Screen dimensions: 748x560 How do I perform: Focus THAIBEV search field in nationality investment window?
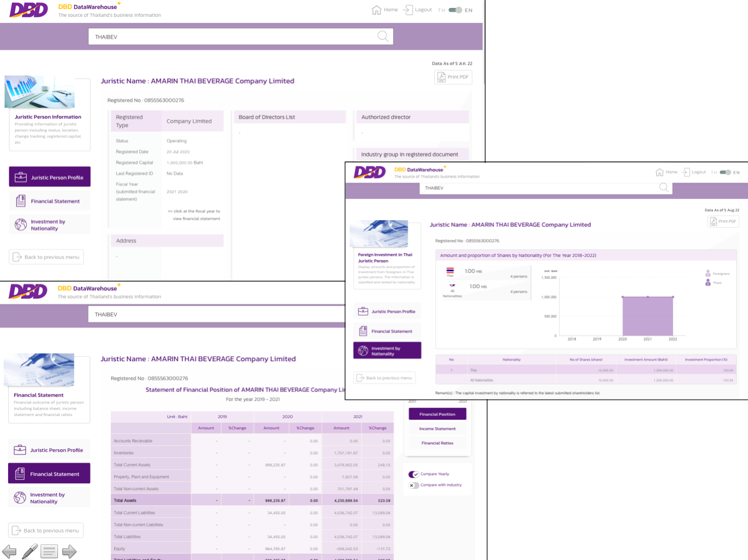(x=546, y=188)
